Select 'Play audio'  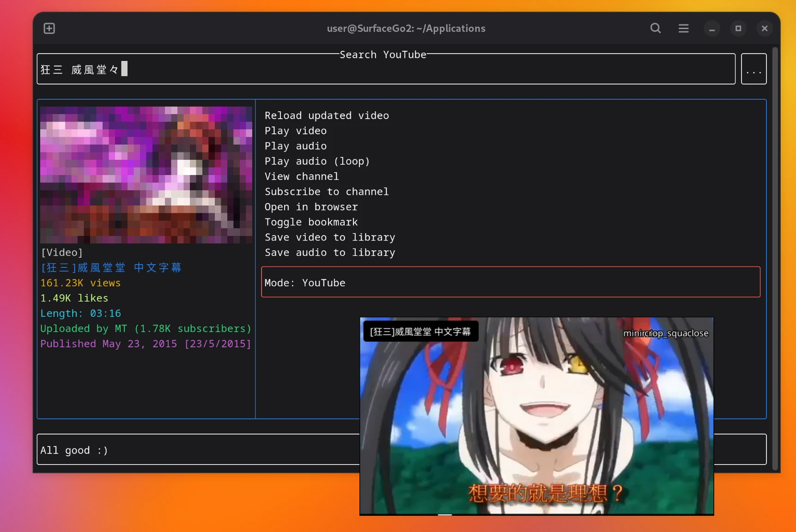pyautogui.click(x=295, y=146)
